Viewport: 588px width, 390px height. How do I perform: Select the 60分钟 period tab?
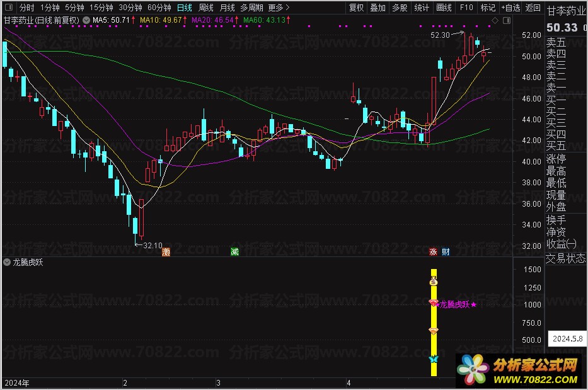(x=159, y=8)
